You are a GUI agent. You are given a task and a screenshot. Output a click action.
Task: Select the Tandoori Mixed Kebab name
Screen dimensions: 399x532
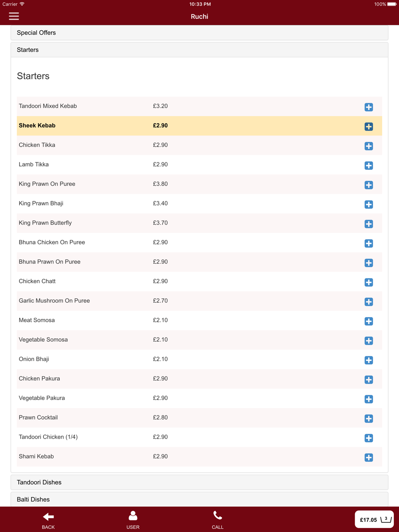point(48,106)
